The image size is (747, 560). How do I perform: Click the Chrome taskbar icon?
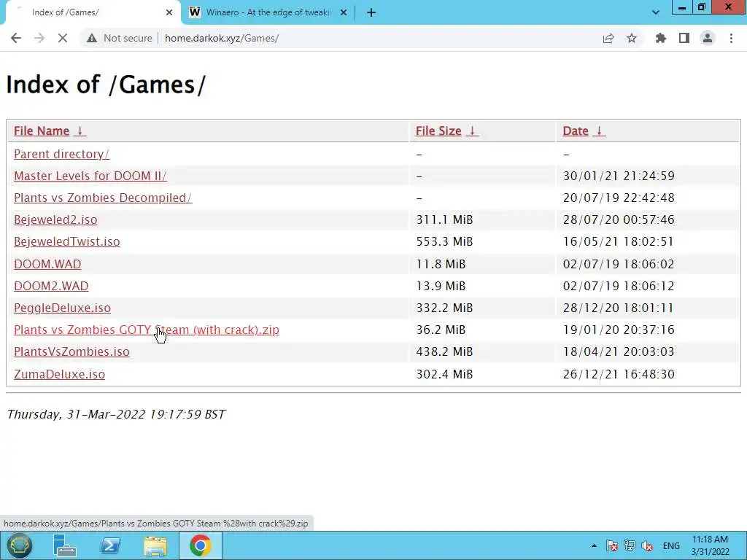point(201,545)
